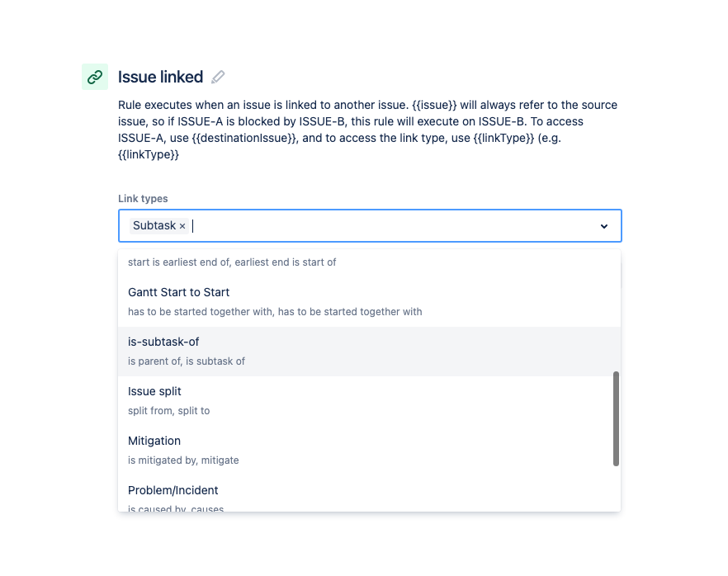Remove the Subtask chip with its x

tap(182, 226)
